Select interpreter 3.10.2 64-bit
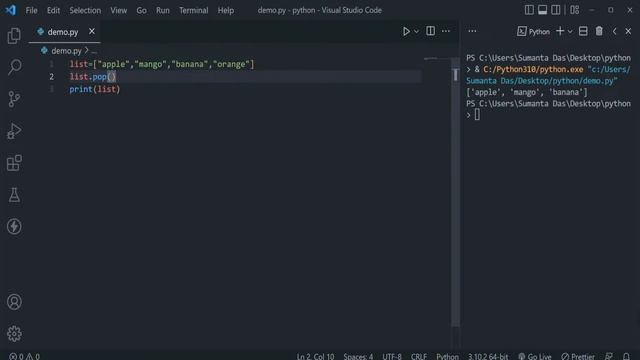Image resolution: width=640 pixels, height=360 pixels. pos(488,356)
